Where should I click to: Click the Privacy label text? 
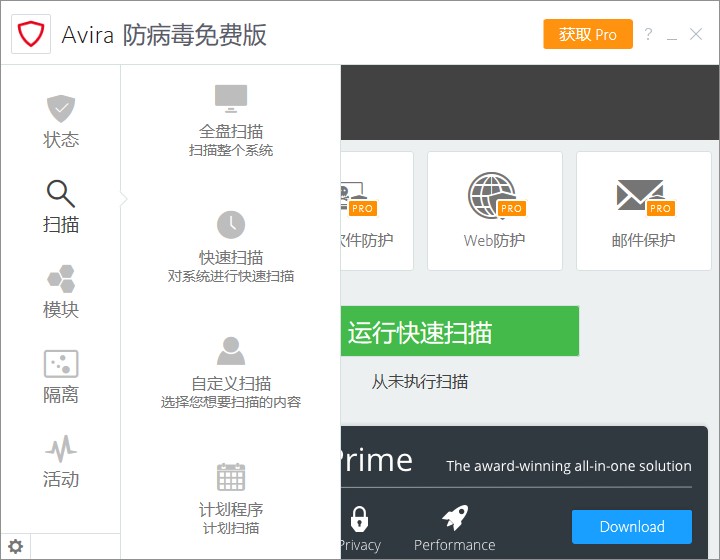pos(360,545)
